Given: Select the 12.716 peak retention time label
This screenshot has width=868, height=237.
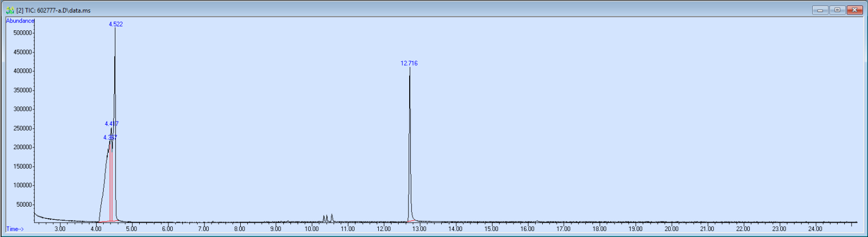Looking at the screenshot, I should pyautogui.click(x=409, y=64).
